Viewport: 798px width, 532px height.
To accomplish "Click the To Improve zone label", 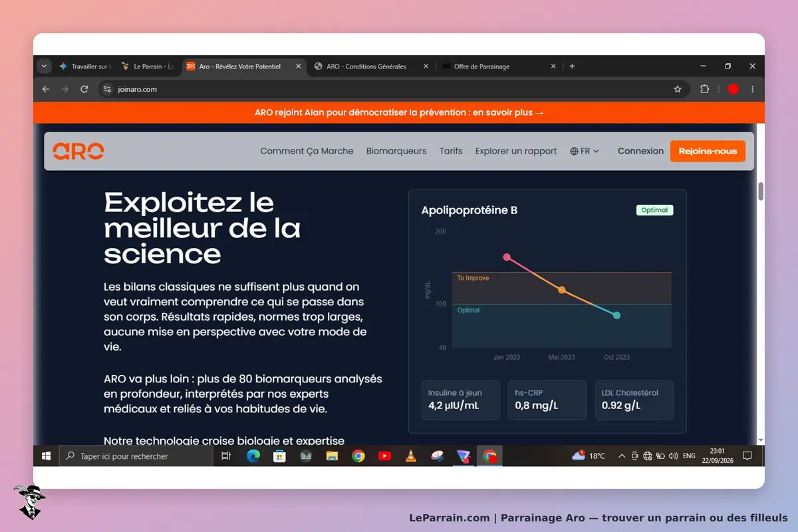I will (x=473, y=278).
